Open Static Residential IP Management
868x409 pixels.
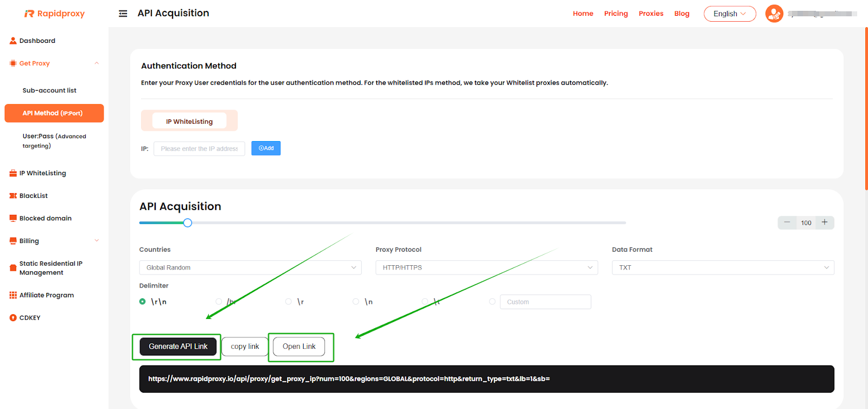[x=51, y=268]
